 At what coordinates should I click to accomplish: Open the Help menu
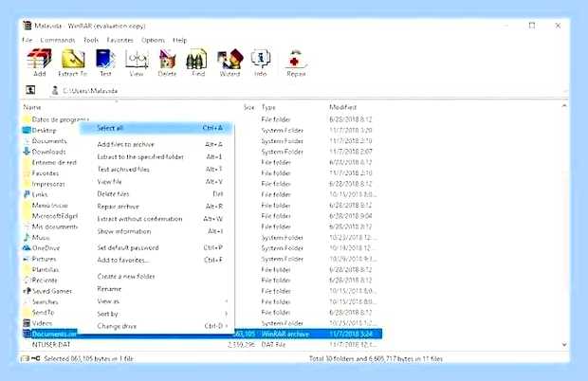tap(179, 40)
